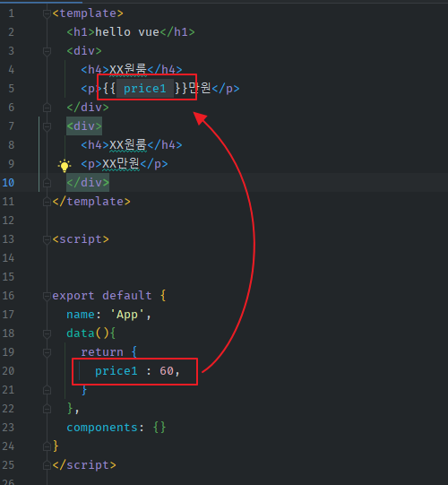Image resolution: width=448 pixels, height=485 pixels.
Task: Click the 'export' keyword
Action: pos(73,296)
